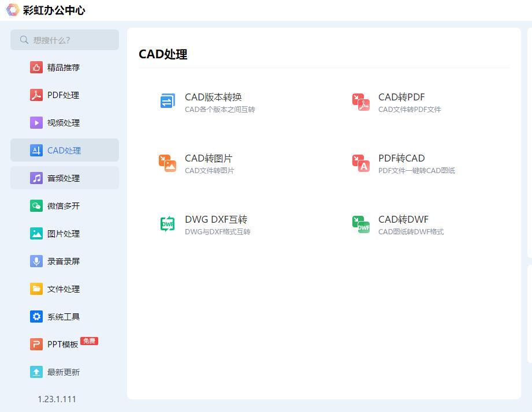Viewport: 532px width, 412px height.
Task: Click the PDF转CAD red A icon
Action: point(360,163)
